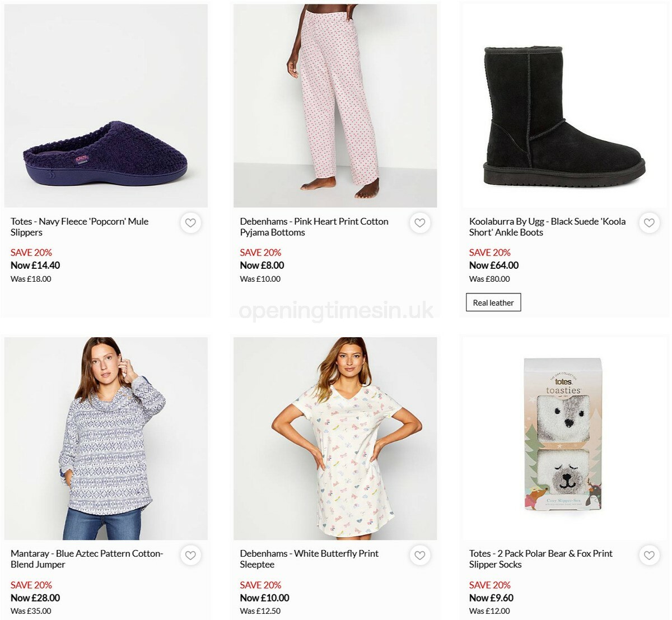Click the 'Real leather' tag
The image size is (672, 620).
(x=493, y=302)
